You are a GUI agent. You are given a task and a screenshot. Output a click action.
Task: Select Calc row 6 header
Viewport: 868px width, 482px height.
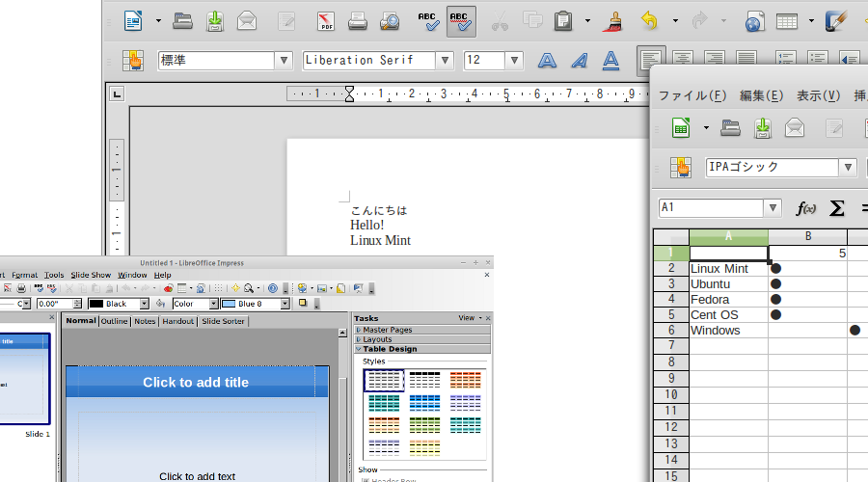point(671,331)
